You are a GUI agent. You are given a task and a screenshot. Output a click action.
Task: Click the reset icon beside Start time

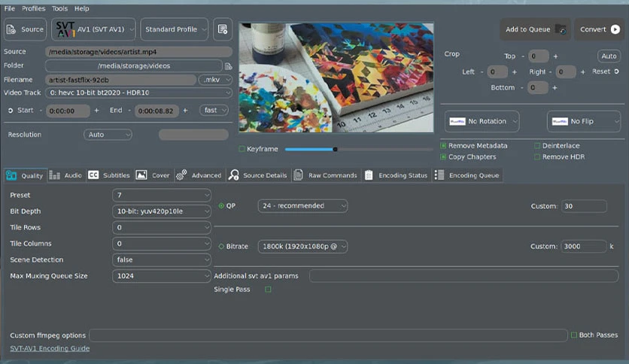click(x=11, y=111)
